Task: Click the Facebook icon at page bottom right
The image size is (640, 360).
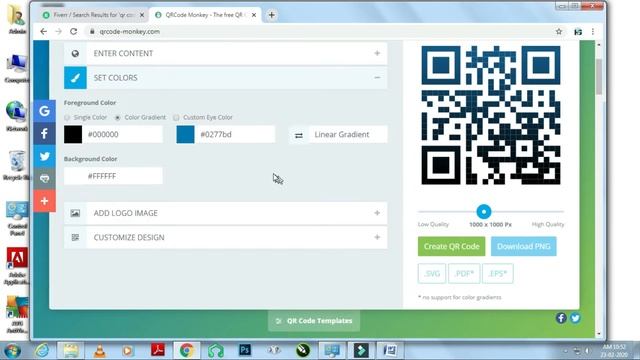Action: click(x=561, y=318)
